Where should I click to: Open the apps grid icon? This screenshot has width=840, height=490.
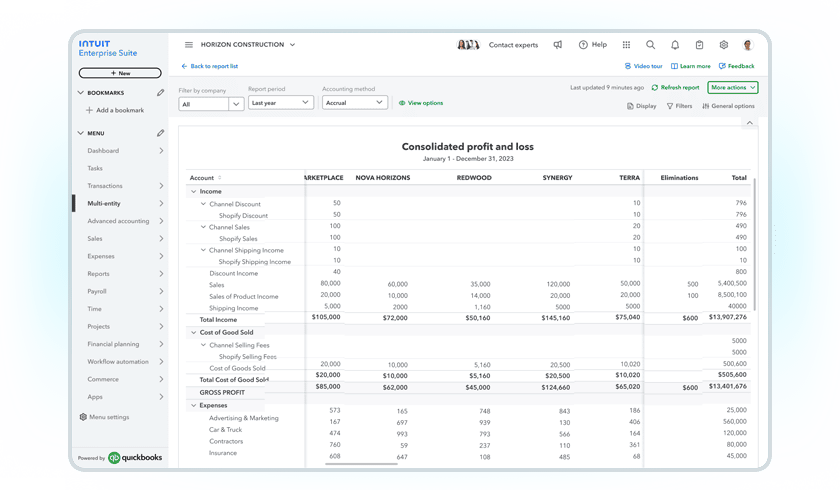point(626,45)
